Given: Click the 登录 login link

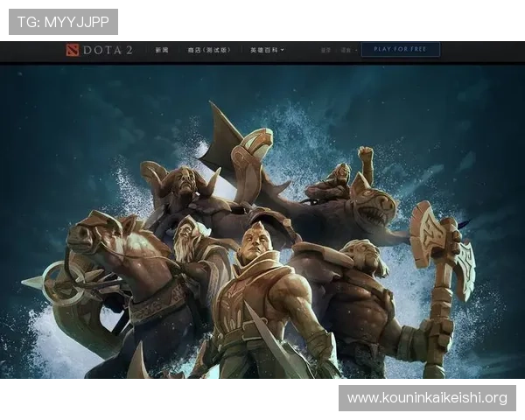Looking at the screenshot, I should point(325,50).
